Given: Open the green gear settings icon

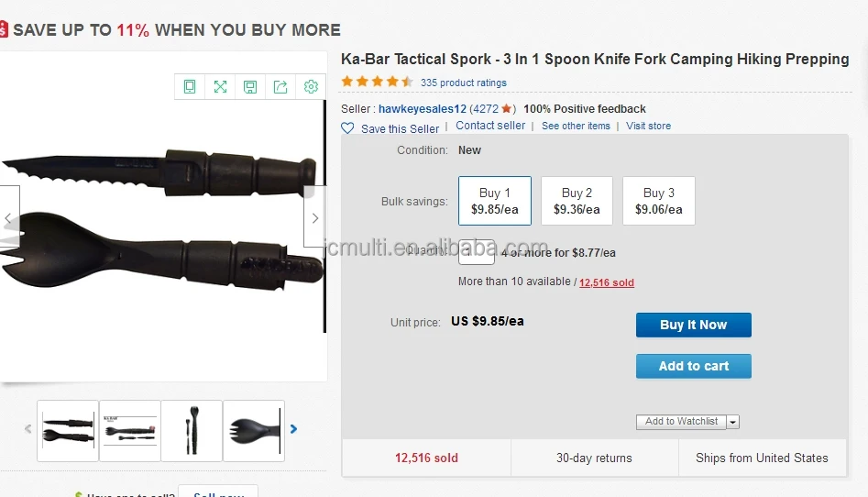Looking at the screenshot, I should tap(311, 87).
